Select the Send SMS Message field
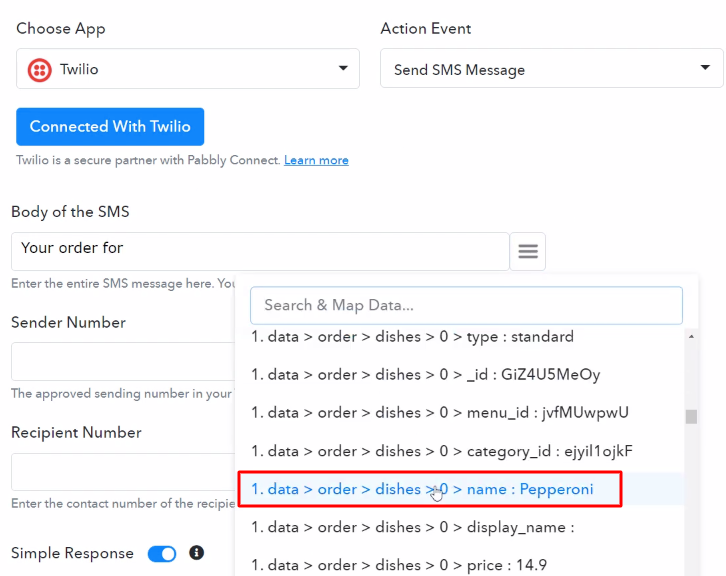This screenshot has width=726, height=576. [551, 69]
